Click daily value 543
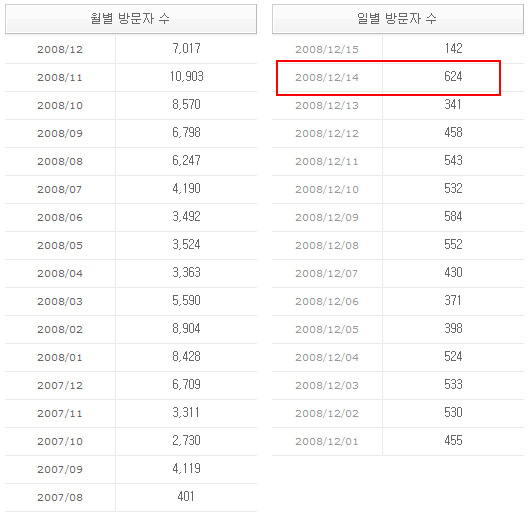 (x=453, y=161)
